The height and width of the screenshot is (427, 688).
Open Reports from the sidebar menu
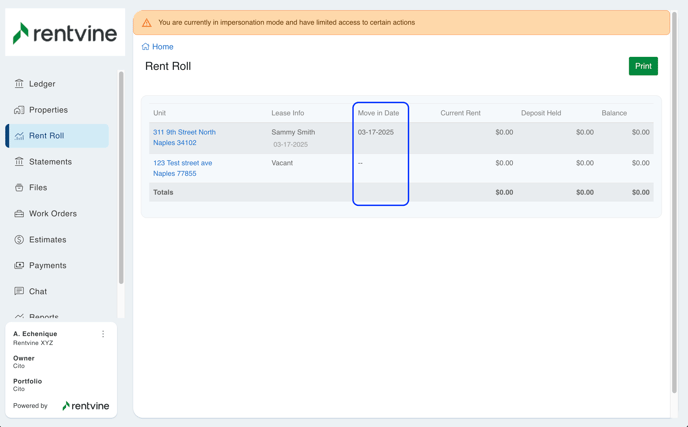point(44,317)
